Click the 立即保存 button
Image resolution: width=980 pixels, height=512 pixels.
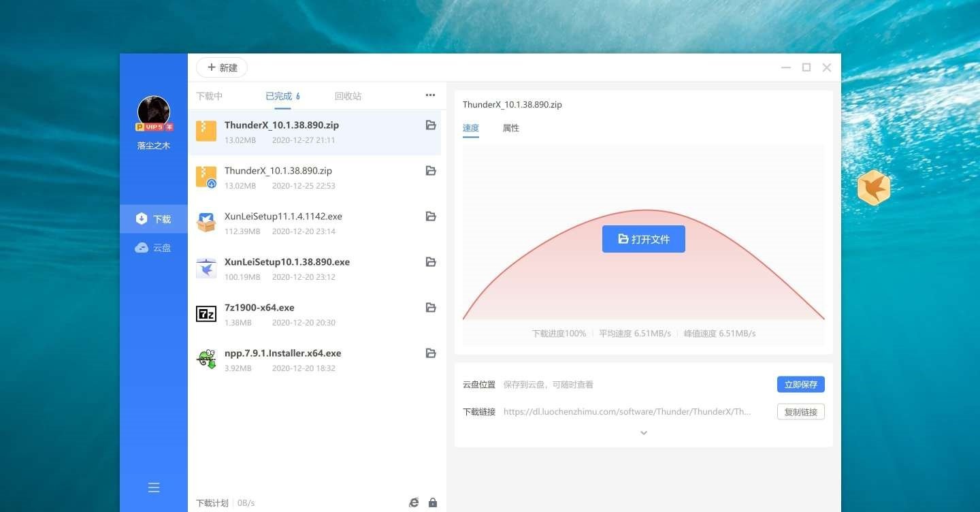801,385
